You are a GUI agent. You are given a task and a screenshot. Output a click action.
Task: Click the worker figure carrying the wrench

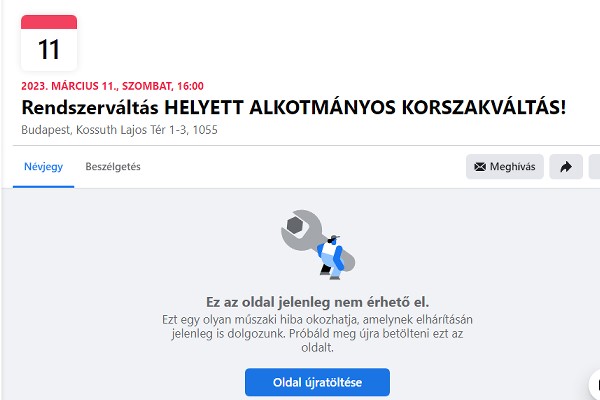(x=331, y=258)
